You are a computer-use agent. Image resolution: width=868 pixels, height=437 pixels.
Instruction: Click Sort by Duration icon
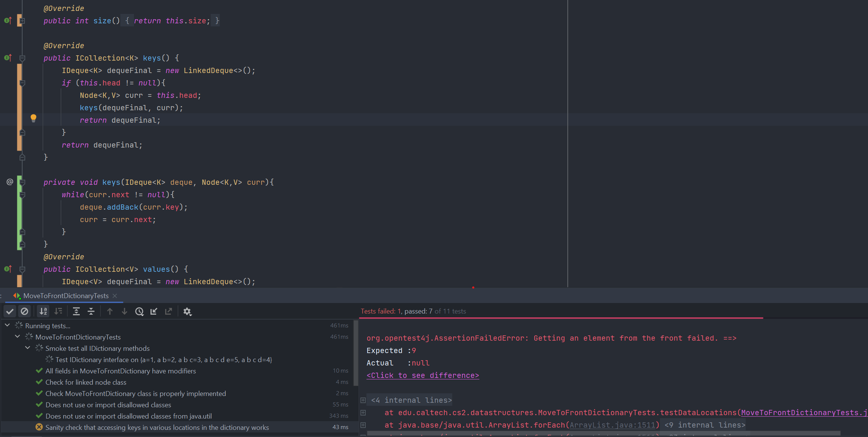pyautogui.click(x=58, y=311)
